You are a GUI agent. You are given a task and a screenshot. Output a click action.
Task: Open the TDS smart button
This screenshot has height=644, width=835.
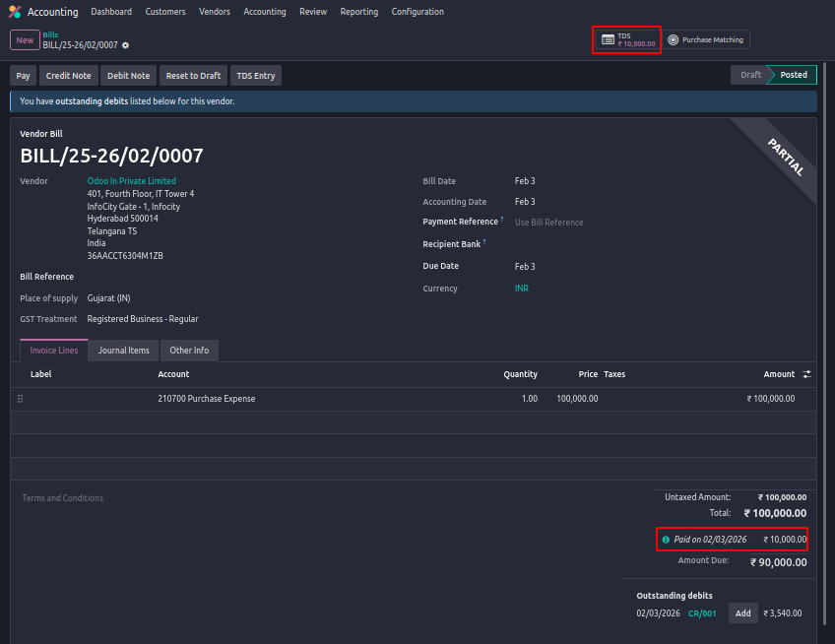(x=627, y=39)
